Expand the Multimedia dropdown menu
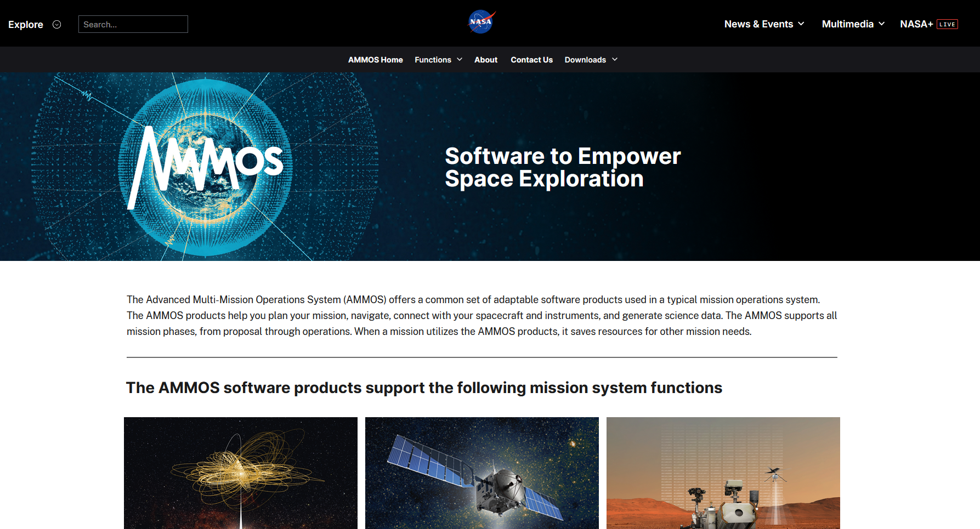Viewport: 980px width, 529px height. pos(853,24)
